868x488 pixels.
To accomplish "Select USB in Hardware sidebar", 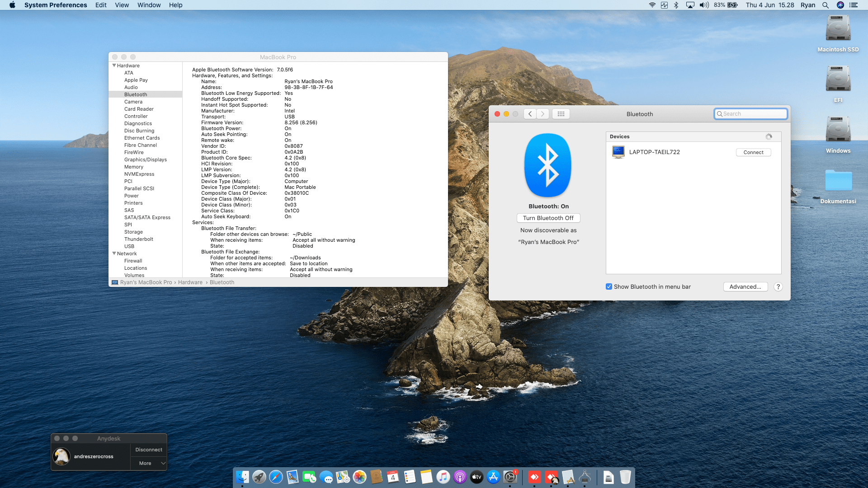I will click(x=129, y=246).
